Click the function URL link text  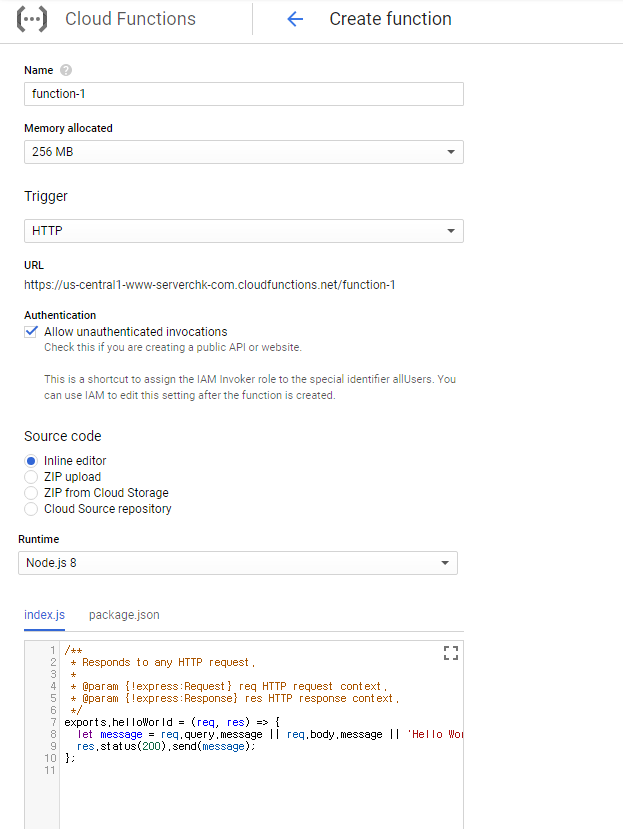click(209, 285)
